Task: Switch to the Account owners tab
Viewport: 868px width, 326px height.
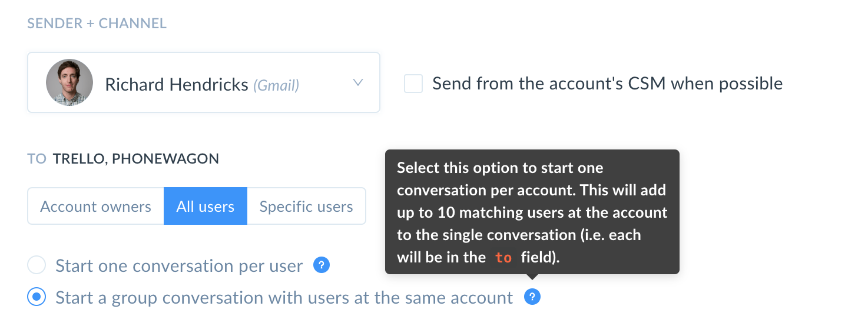Action: tap(95, 207)
